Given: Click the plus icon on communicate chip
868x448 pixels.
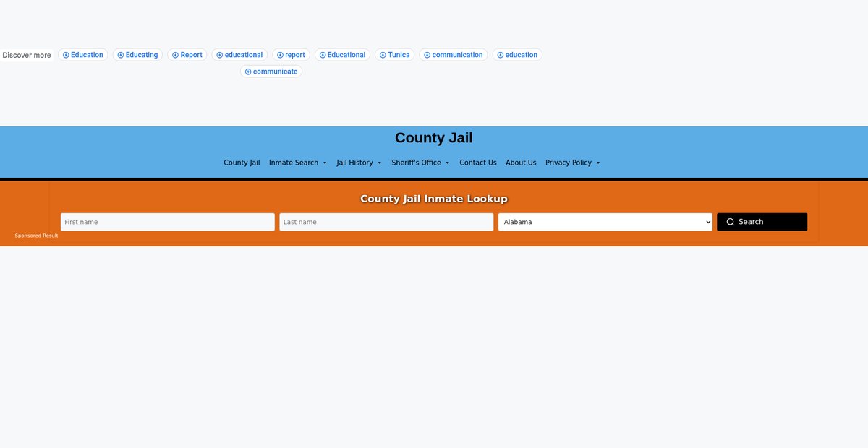Looking at the screenshot, I should click(248, 72).
